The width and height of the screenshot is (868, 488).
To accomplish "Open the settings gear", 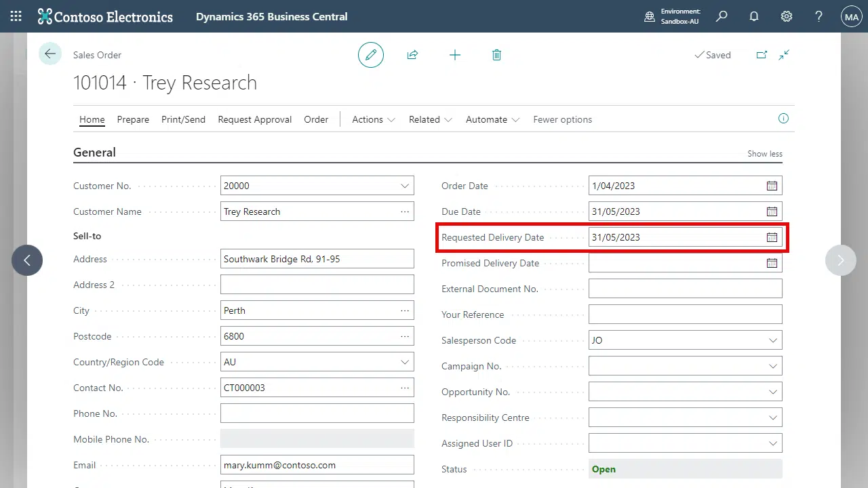I will click(x=786, y=16).
